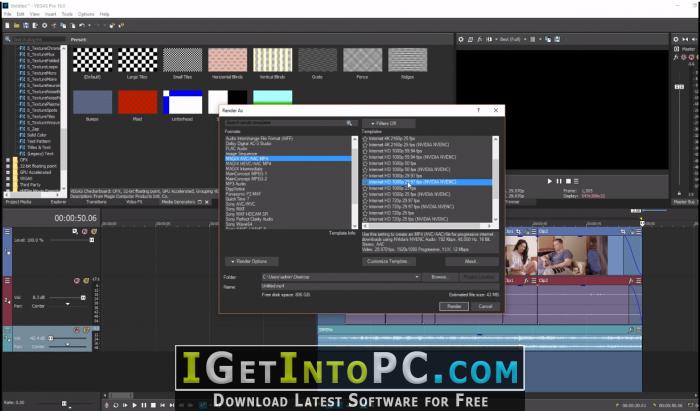Viewport: 700px width, 411px height.
Task: Click the New project icon in main toolbar
Action: pos(7,26)
